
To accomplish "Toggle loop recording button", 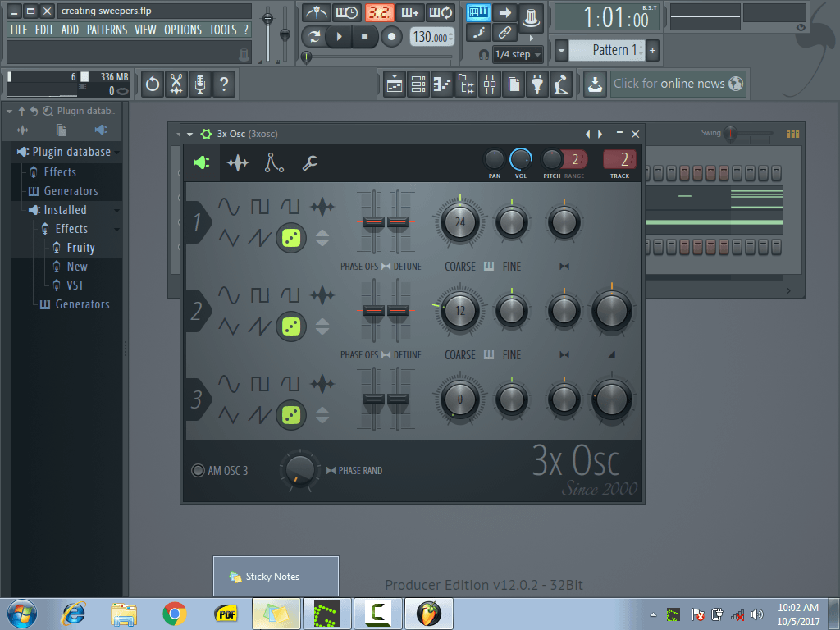I will 441,12.
